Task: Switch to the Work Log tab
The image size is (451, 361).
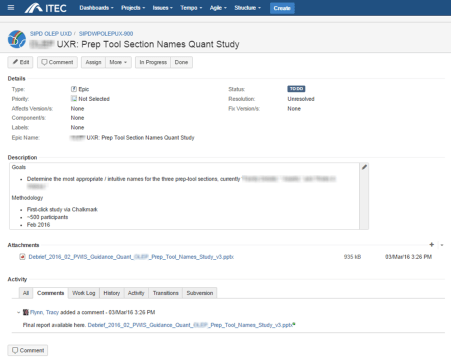Action: point(84,293)
